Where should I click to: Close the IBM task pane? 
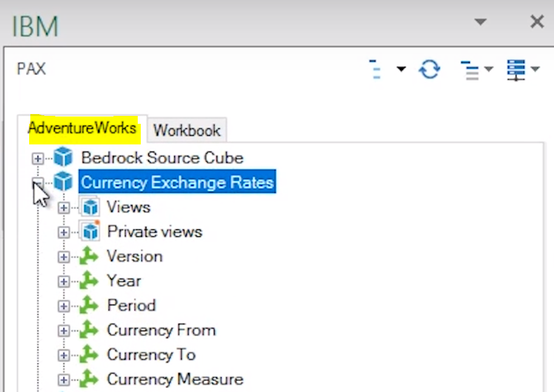click(x=537, y=22)
